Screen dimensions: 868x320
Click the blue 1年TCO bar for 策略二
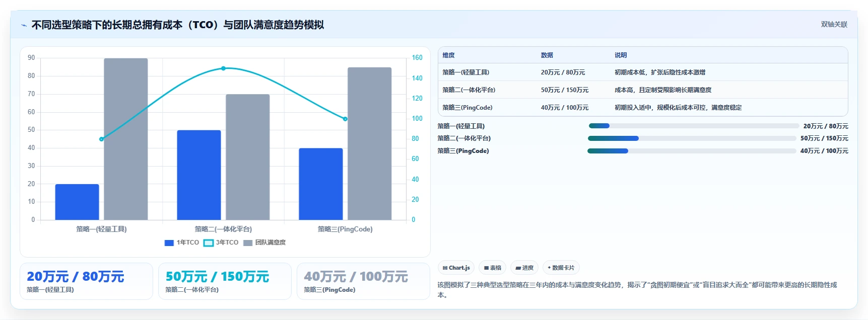pos(199,175)
